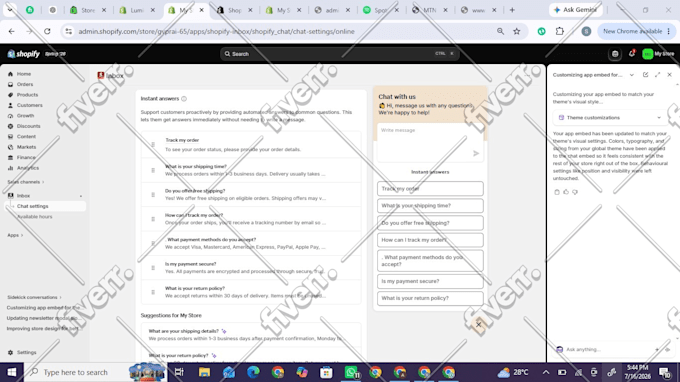Give thumbs up to Sidekick response
Viewport: 680px width, 382px height.
[x=566, y=192]
